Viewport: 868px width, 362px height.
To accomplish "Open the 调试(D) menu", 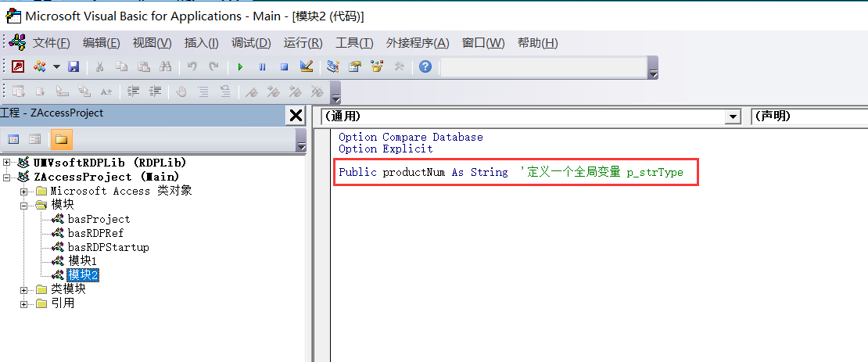I will point(251,43).
